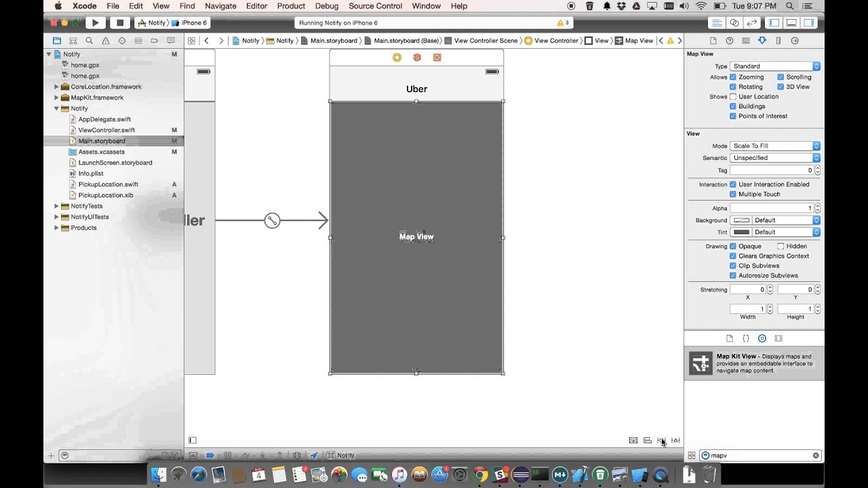Viewport: 868px width, 488px height.
Task: Clear the mapv library search field
Action: 816,455
